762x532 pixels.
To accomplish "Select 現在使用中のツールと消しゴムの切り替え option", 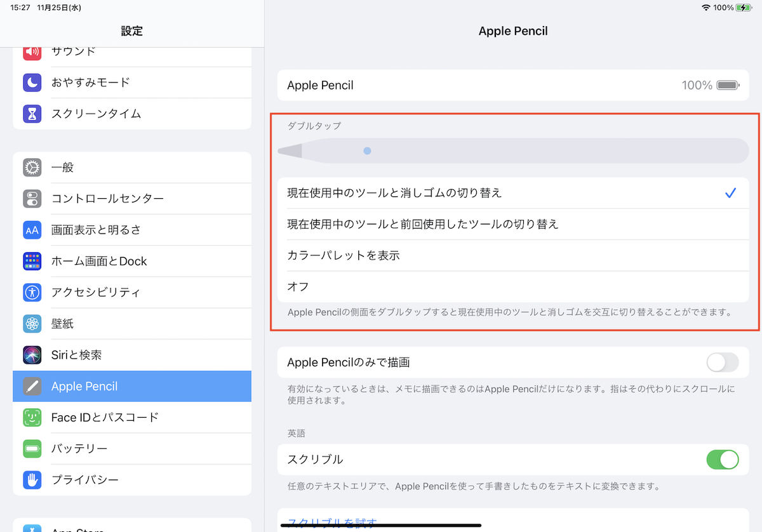I will pos(513,193).
